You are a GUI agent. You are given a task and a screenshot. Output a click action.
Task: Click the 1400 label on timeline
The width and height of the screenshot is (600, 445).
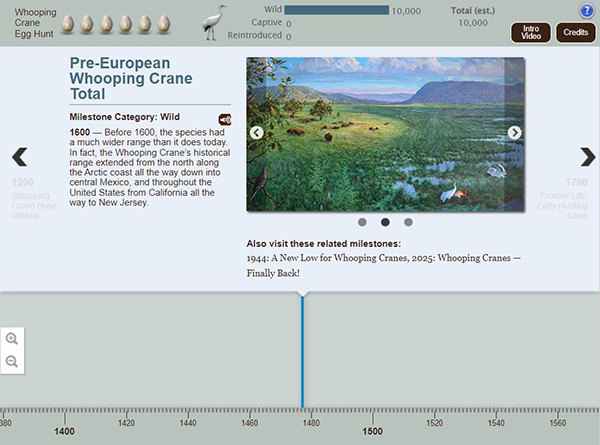tap(64, 431)
